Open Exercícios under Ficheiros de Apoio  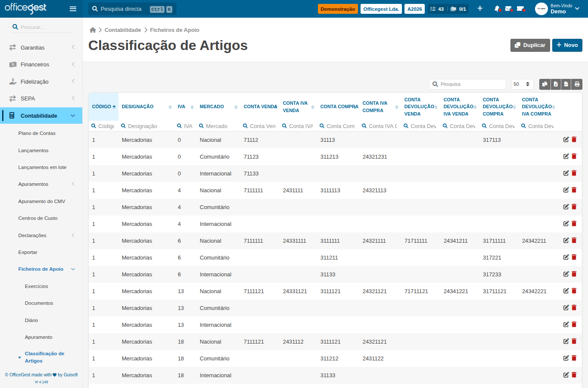click(37, 286)
